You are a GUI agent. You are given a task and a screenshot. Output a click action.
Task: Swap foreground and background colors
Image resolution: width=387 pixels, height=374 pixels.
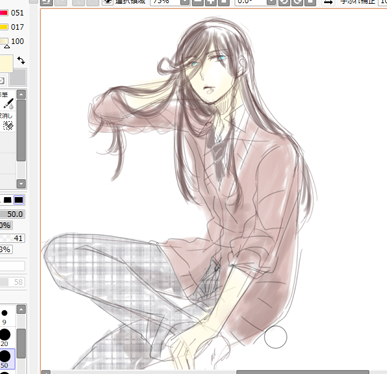[21, 60]
